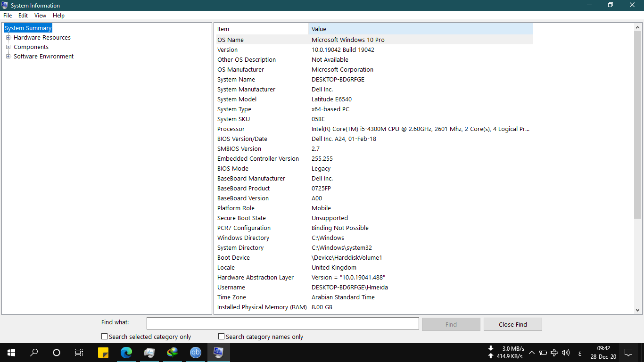Select the System Name row

coord(374,80)
